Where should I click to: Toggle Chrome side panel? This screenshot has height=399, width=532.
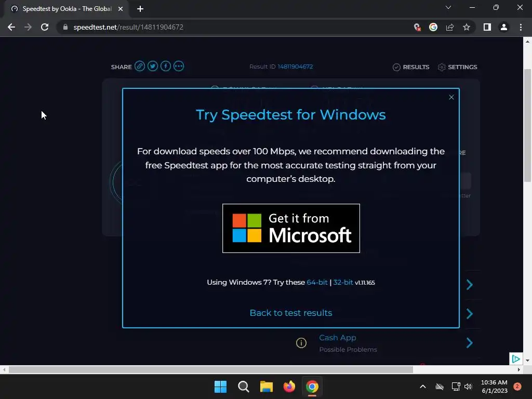click(x=487, y=27)
